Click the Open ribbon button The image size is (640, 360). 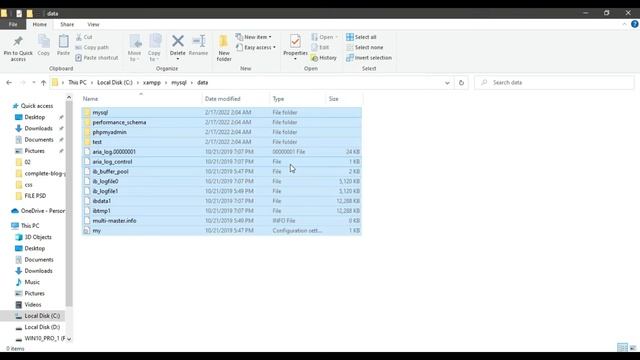(x=324, y=37)
